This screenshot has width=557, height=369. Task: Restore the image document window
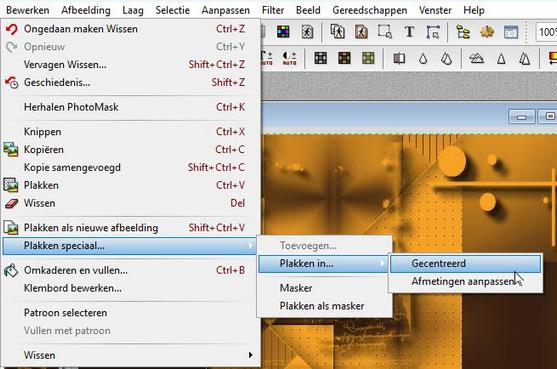tap(548, 117)
